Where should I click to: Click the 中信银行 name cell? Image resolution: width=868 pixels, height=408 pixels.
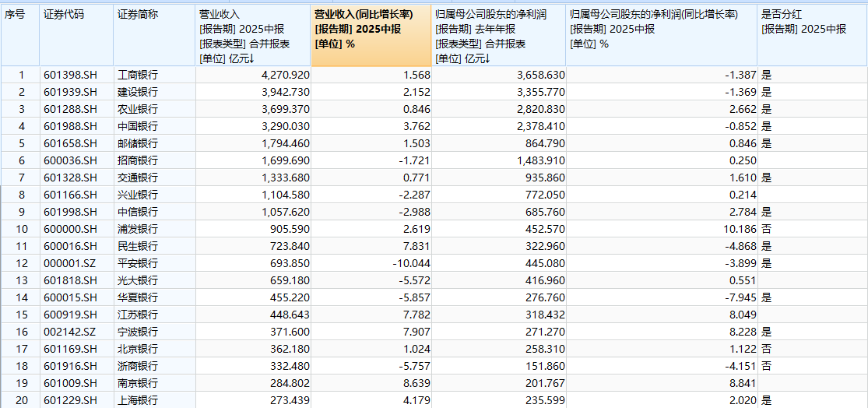(x=154, y=212)
